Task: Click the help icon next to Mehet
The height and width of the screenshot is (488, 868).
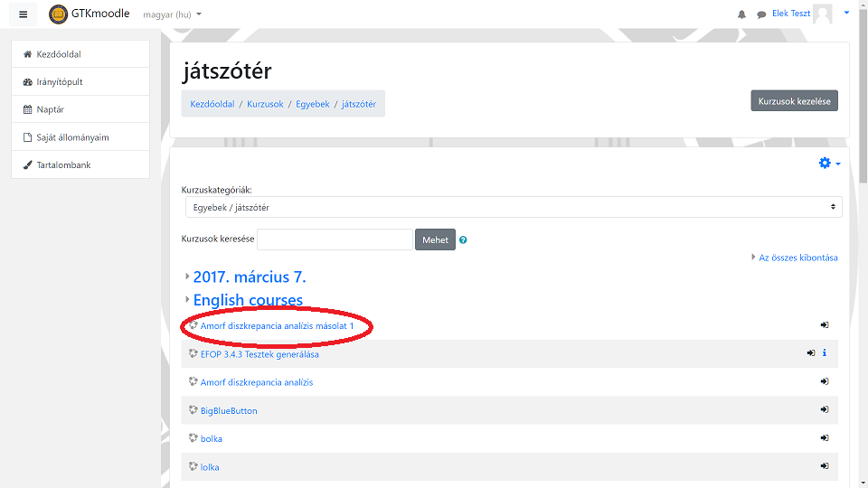Action: (463, 240)
